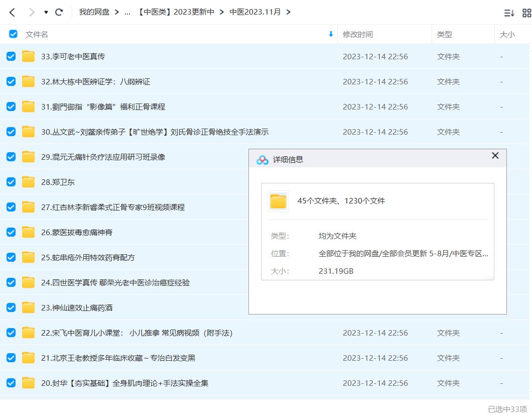Sort by 修改时间 column header
Screen dimensions: 532x417
357,34
